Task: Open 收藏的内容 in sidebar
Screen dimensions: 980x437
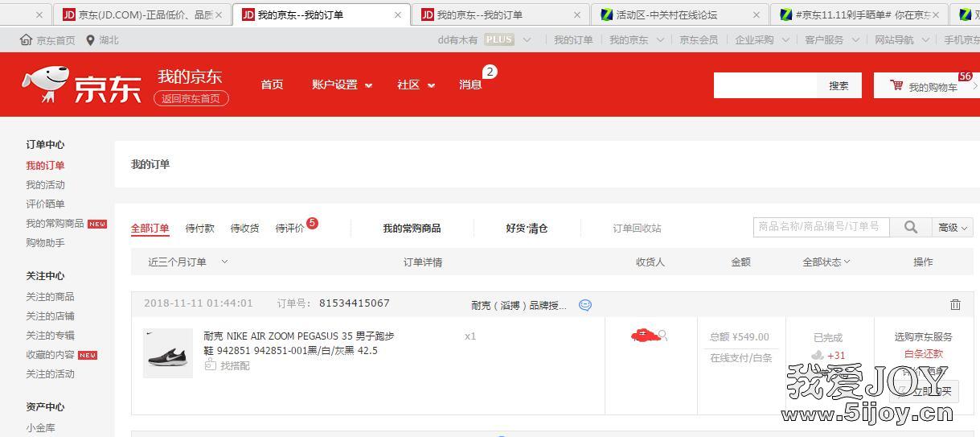Action: click(50, 354)
